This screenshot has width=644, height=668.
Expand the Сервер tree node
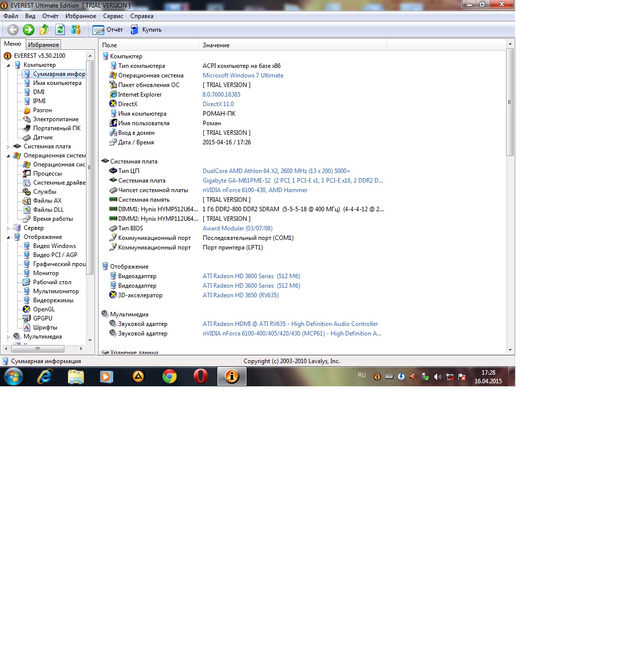[x=8, y=228]
